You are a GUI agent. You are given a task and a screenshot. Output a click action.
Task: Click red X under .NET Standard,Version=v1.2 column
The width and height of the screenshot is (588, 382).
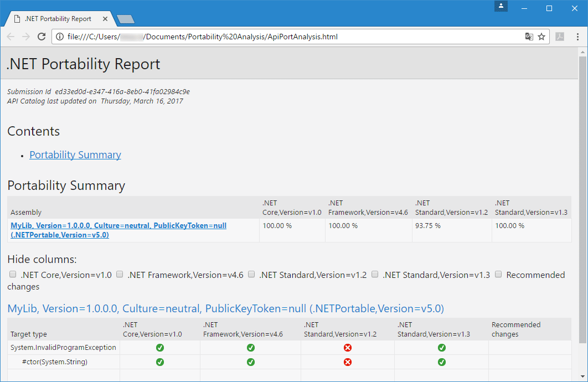tap(347, 347)
